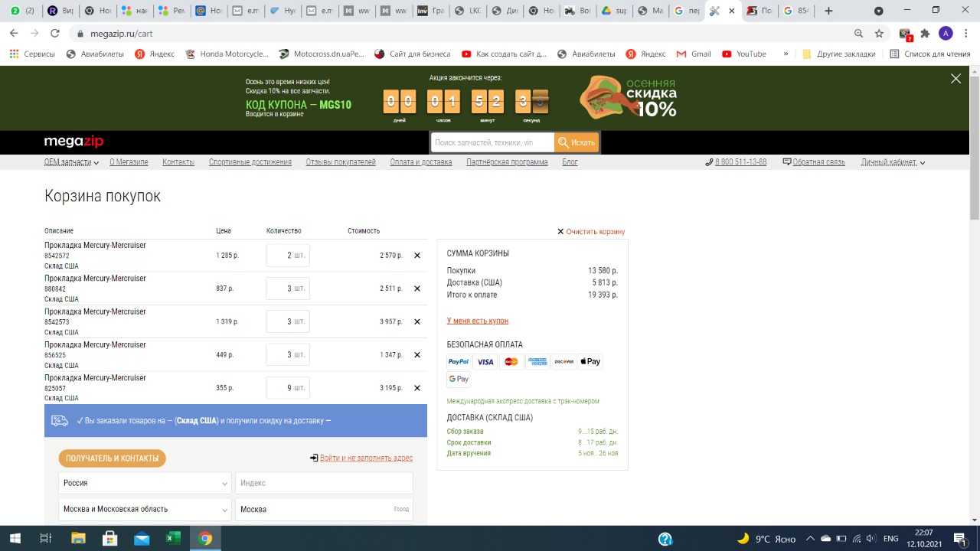Expand the Россия country dropdown

tap(144, 483)
